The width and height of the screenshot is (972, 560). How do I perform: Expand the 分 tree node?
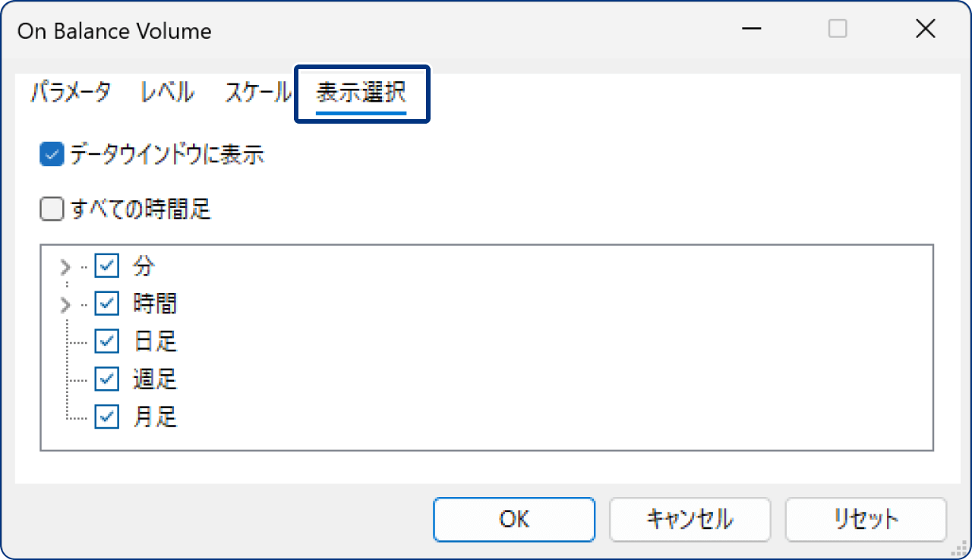(65, 266)
